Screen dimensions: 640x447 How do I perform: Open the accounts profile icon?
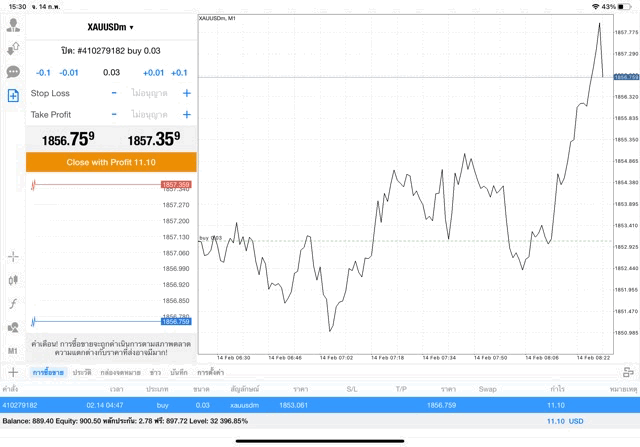click(x=13, y=25)
